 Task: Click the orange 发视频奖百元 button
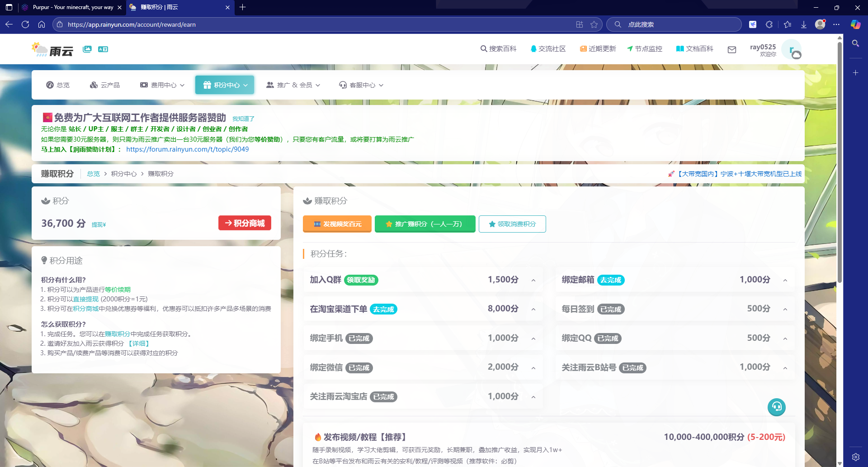tap(337, 224)
